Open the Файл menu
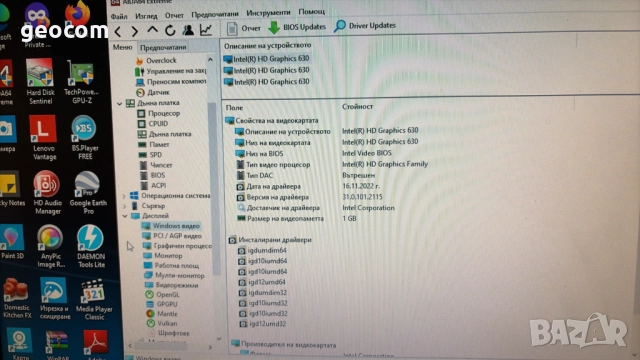The width and height of the screenshot is (640, 360). point(119,17)
